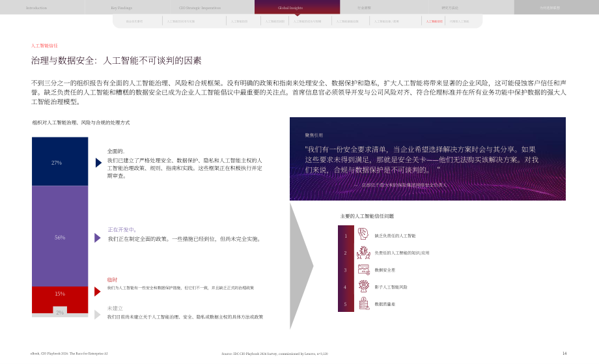Open the Key Findings tab
Screen dimensions: 599x364
click(122, 8)
